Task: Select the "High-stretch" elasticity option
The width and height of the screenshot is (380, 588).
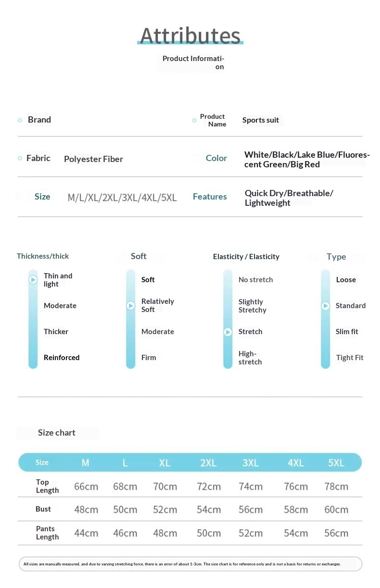Action: point(250,358)
